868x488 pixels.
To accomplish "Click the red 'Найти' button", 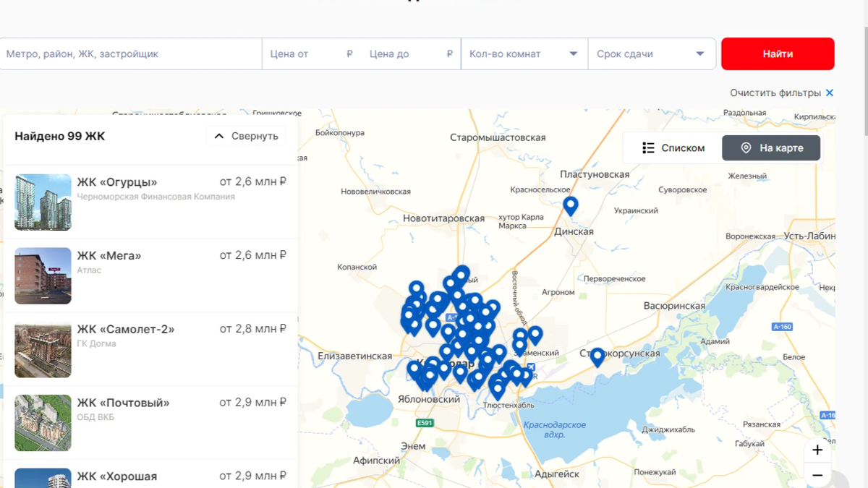I will click(778, 54).
